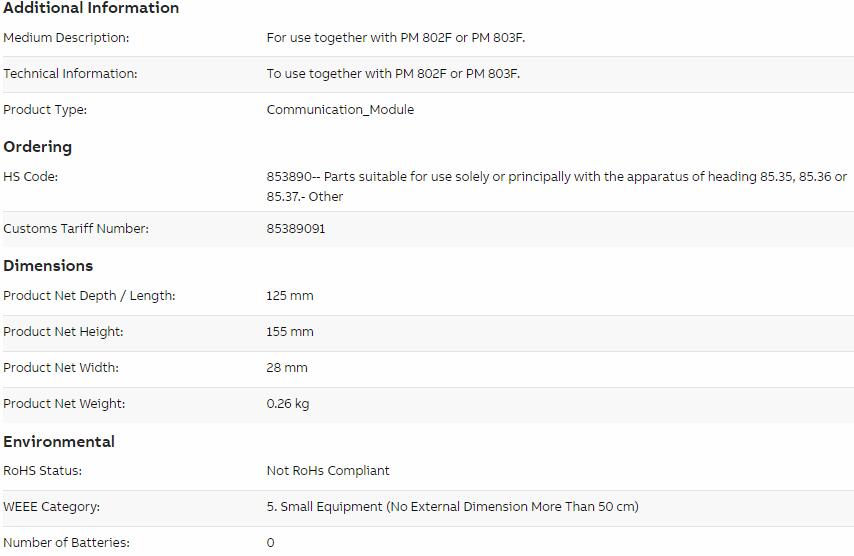
Task: Click the Dimensions section heading
Action: [48, 266]
